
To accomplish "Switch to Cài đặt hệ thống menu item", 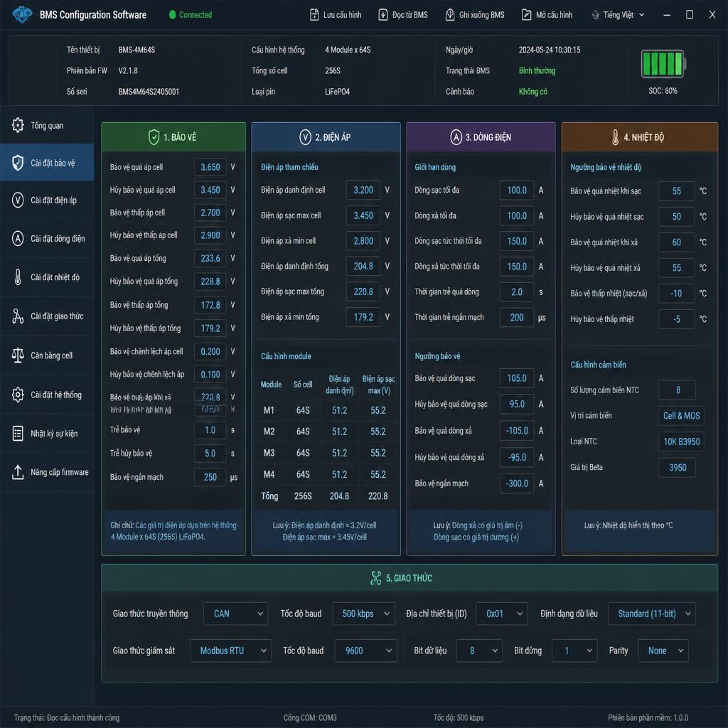I will (x=47, y=395).
